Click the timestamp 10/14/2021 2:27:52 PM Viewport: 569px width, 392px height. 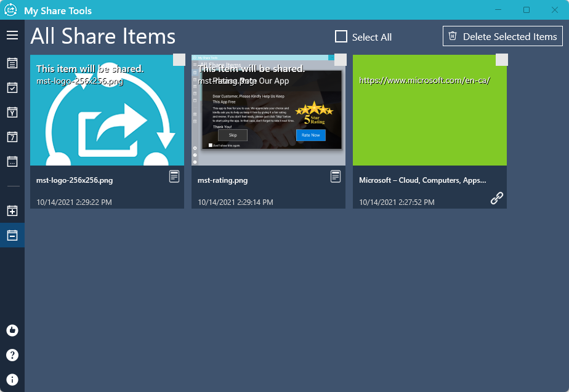[397, 202]
